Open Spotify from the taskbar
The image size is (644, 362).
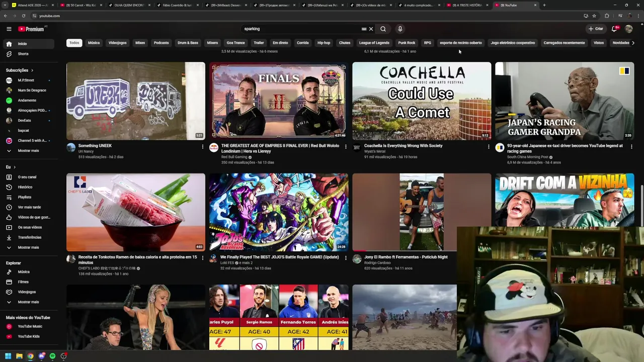coord(52,356)
